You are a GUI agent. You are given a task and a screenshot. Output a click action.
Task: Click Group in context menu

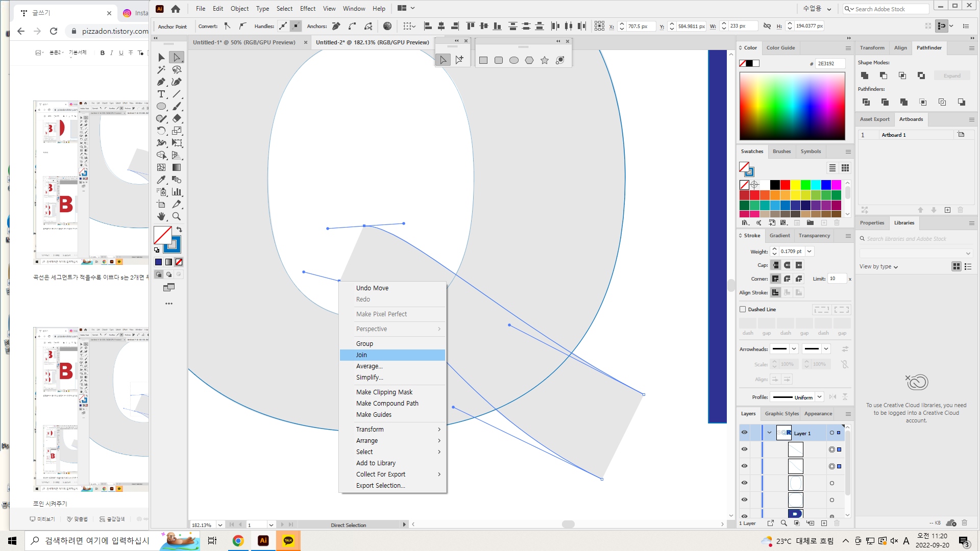(392, 344)
